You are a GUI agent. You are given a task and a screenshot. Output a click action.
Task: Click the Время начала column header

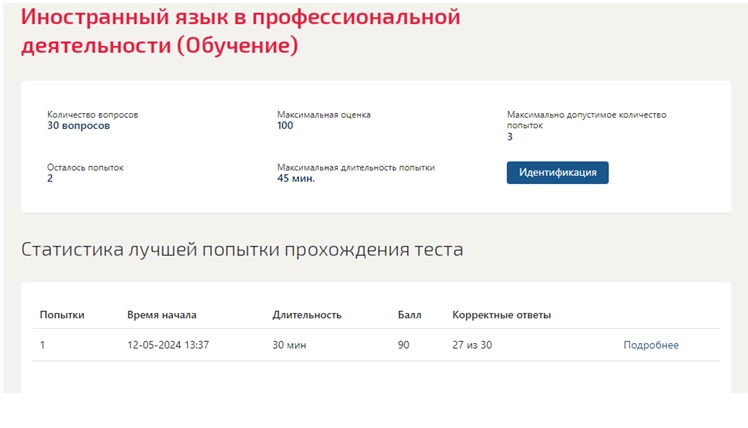tap(162, 315)
